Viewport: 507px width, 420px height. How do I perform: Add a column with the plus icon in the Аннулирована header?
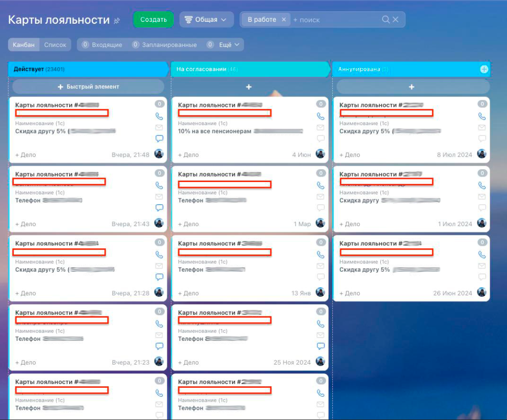(x=484, y=69)
